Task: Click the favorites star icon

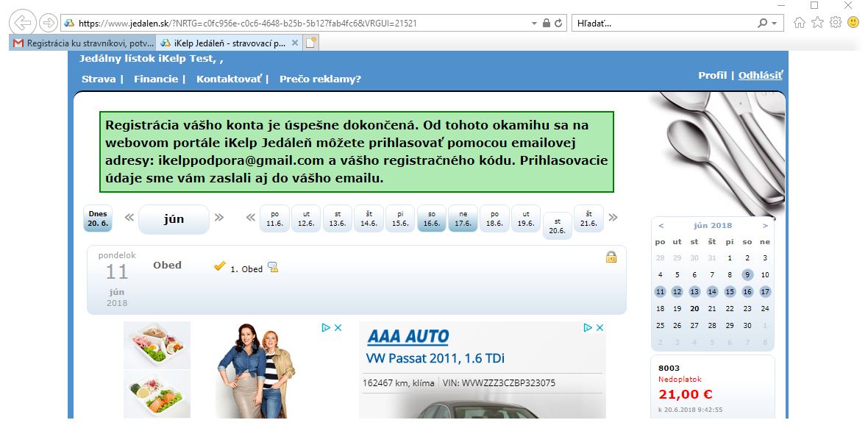Action: (817, 23)
